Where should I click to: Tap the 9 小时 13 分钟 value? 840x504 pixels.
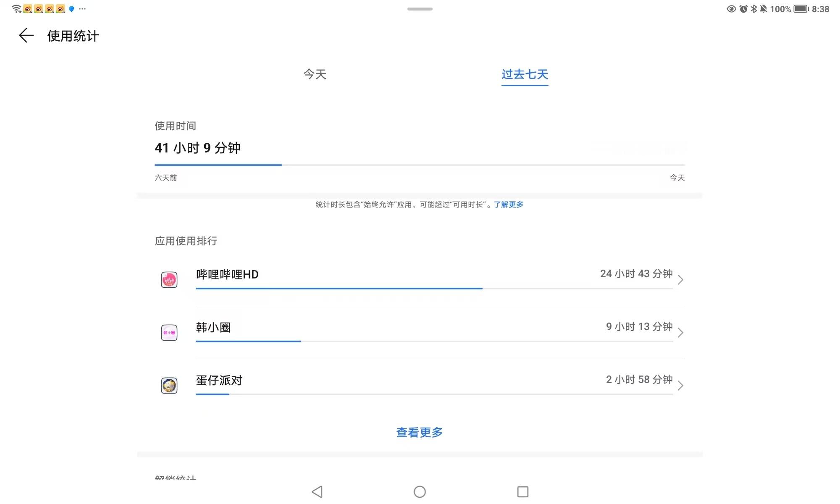(x=639, y=327)
